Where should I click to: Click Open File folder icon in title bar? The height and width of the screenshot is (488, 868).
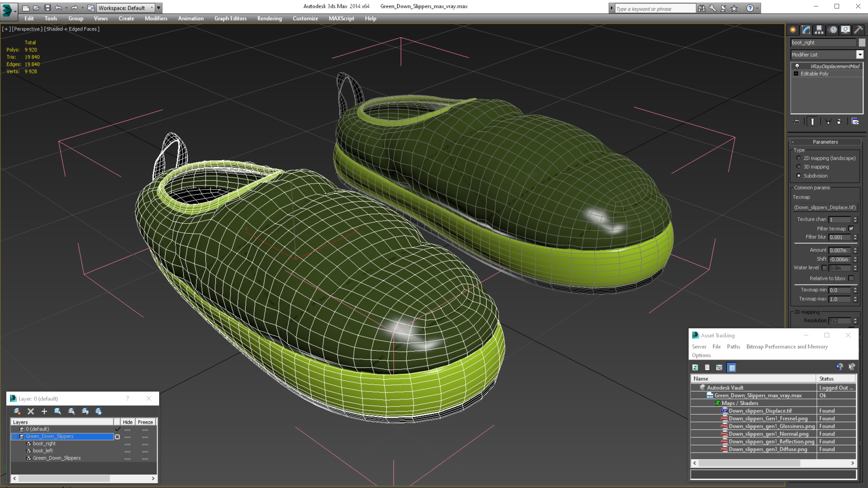pos(36,8)
